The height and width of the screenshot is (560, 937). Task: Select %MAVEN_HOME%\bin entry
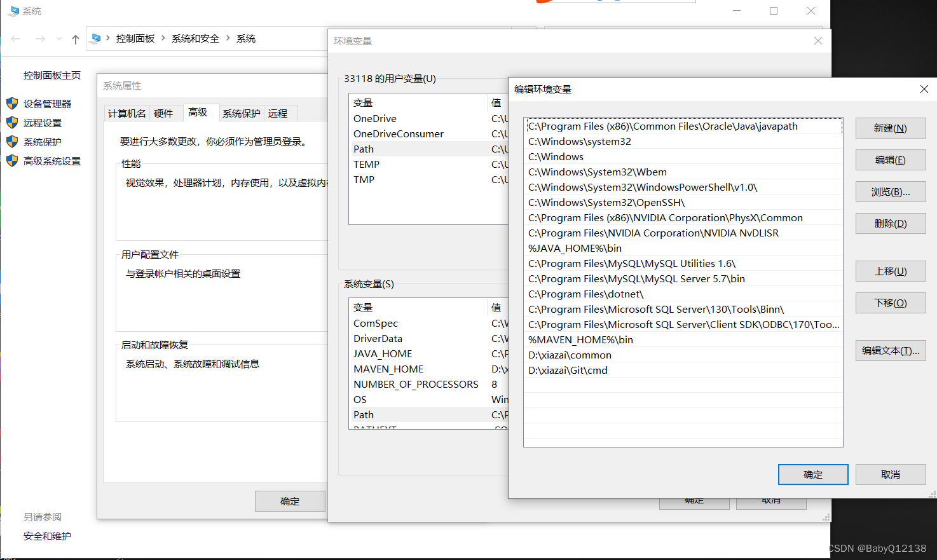(683, 339)
